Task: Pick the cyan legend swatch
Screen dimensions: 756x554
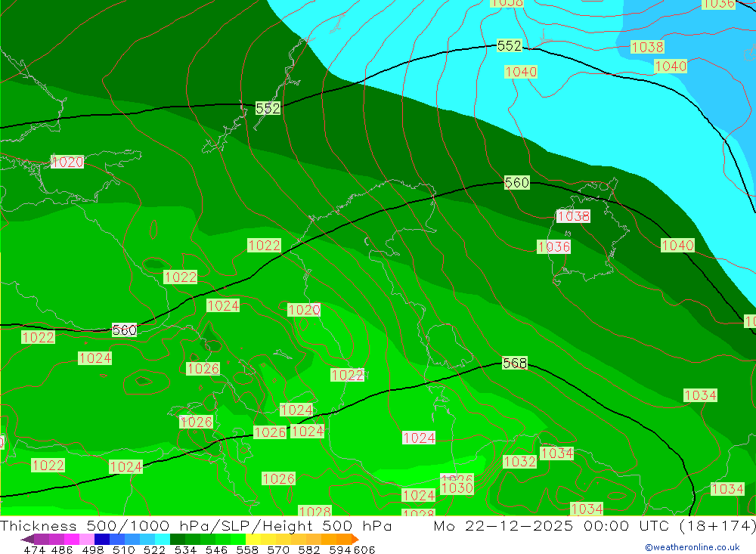Action: click(x=163, y=539)
